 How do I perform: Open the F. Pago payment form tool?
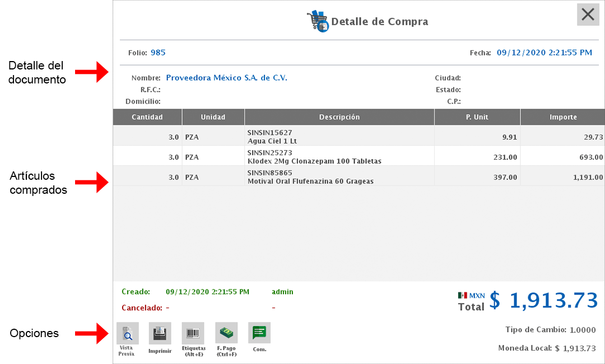226,332
